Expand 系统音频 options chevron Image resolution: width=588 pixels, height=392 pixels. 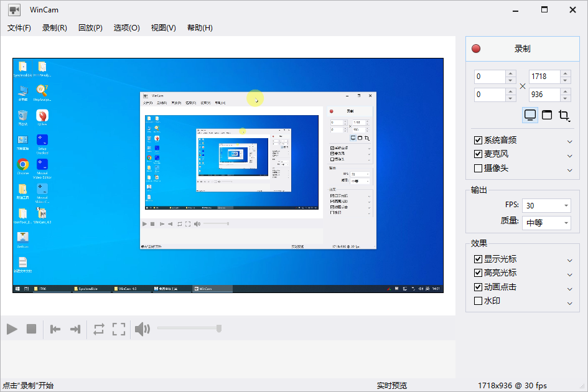[x=569, y=141]
